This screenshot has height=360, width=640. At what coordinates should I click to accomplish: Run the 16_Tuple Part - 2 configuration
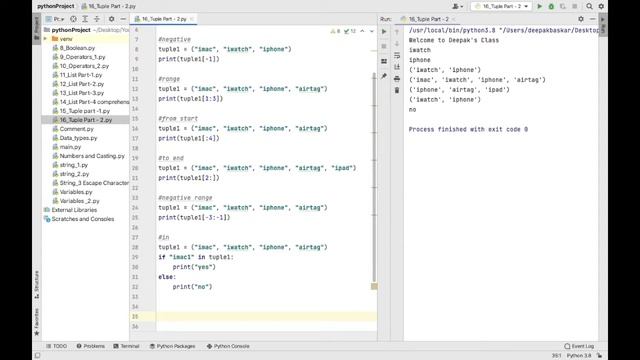[539, 7]
